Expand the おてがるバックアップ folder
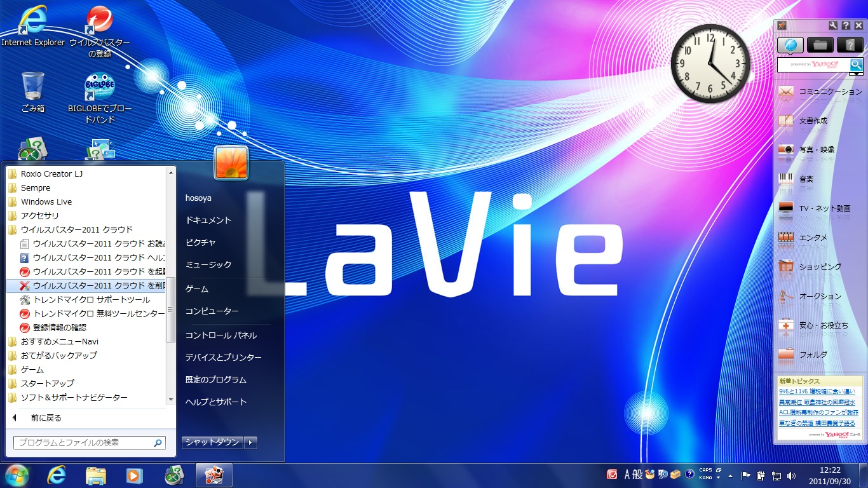 [86, 355]
